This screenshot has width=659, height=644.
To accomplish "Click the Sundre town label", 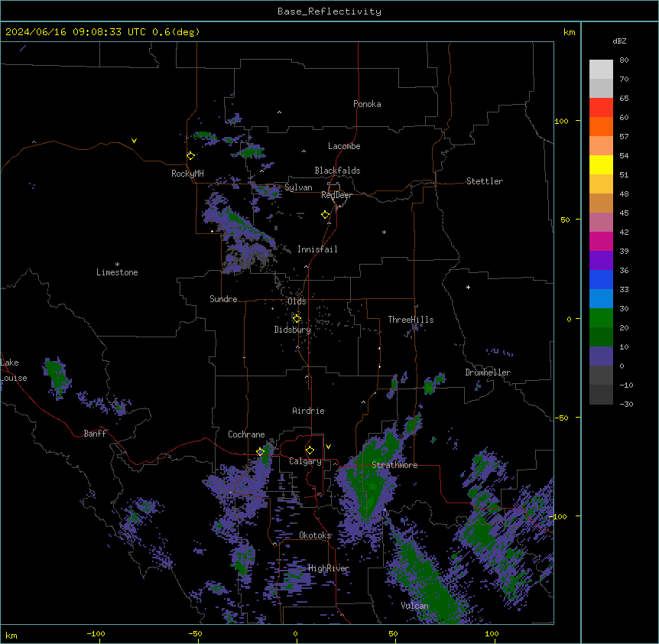I will (223, 299).
